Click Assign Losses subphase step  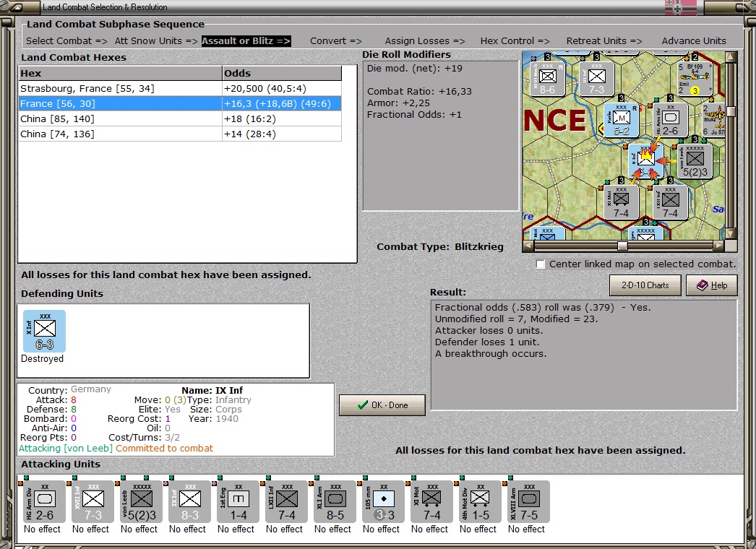pos(425,41)
